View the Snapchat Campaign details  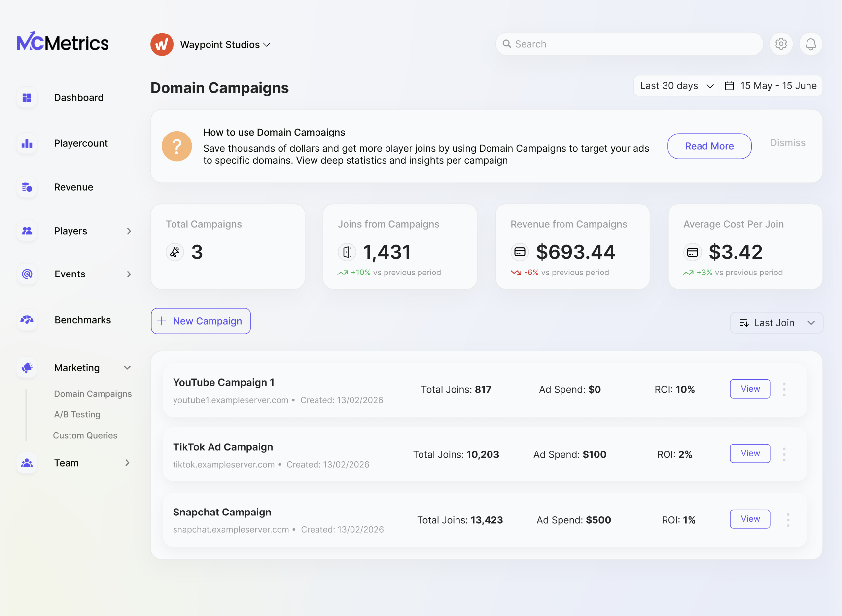pos(750,519)
